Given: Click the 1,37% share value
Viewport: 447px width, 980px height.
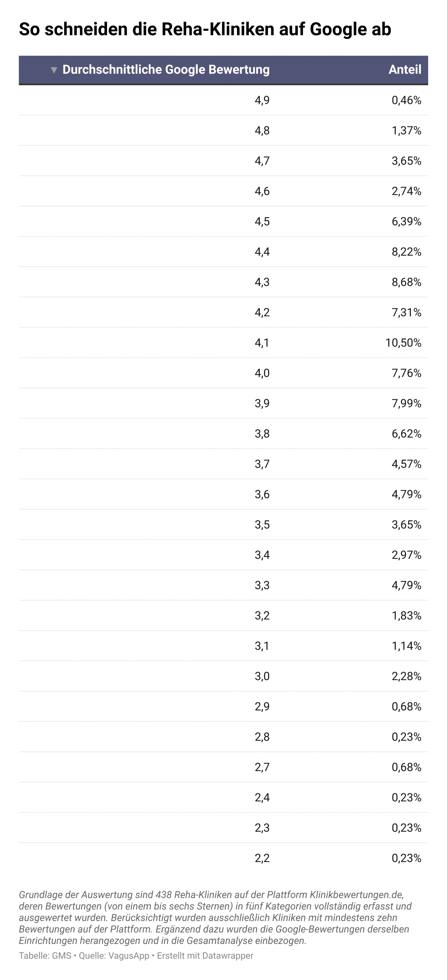Looking at the screenshot, I should (x=406, y=130).
